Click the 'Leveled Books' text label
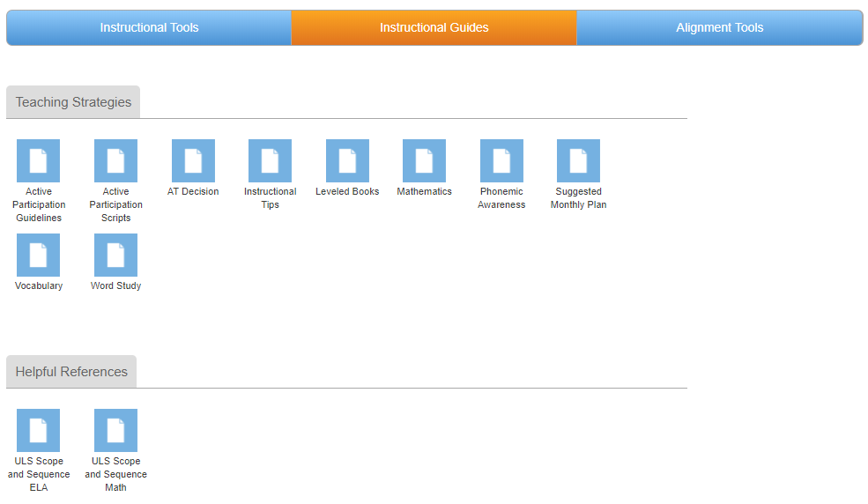The width and height of the screenshot is (868, 504). pyautogui.click(x=348, y=191)
